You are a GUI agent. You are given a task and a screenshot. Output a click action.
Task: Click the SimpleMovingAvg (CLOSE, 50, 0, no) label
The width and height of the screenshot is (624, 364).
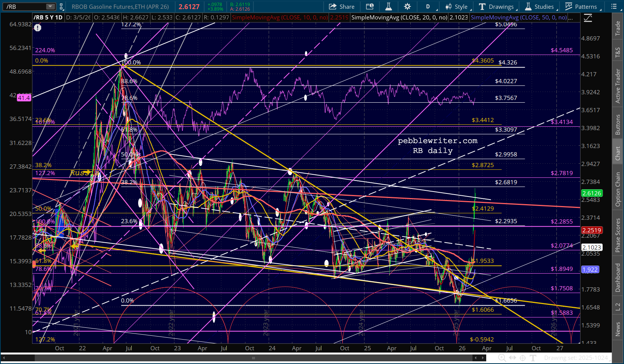[x=519, y=18]
